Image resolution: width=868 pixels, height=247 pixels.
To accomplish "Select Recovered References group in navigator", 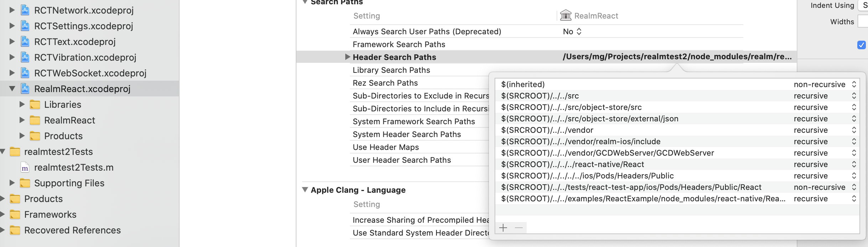I will click(72, 230).
